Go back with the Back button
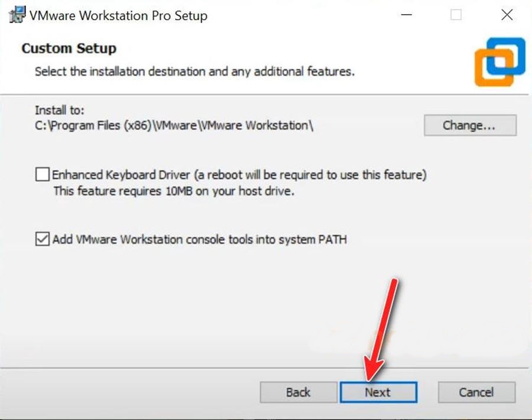 (x=298, y=392)
